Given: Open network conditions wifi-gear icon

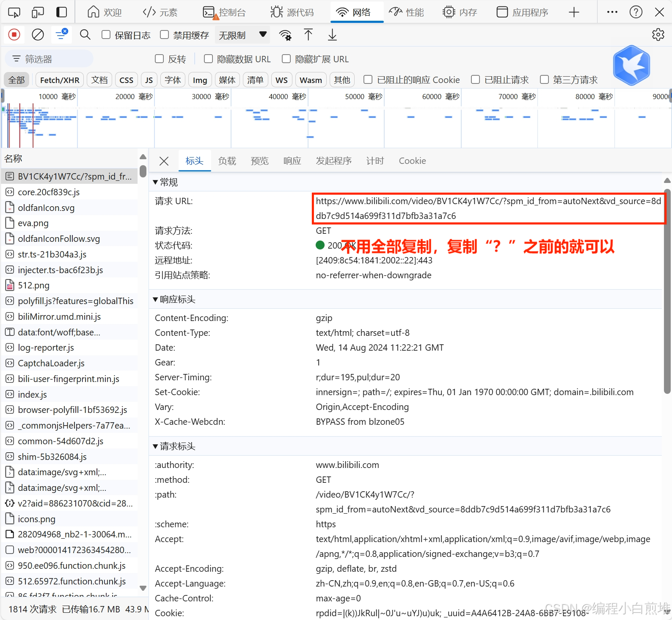Looking at the screenshot, I should click(286, 35).
